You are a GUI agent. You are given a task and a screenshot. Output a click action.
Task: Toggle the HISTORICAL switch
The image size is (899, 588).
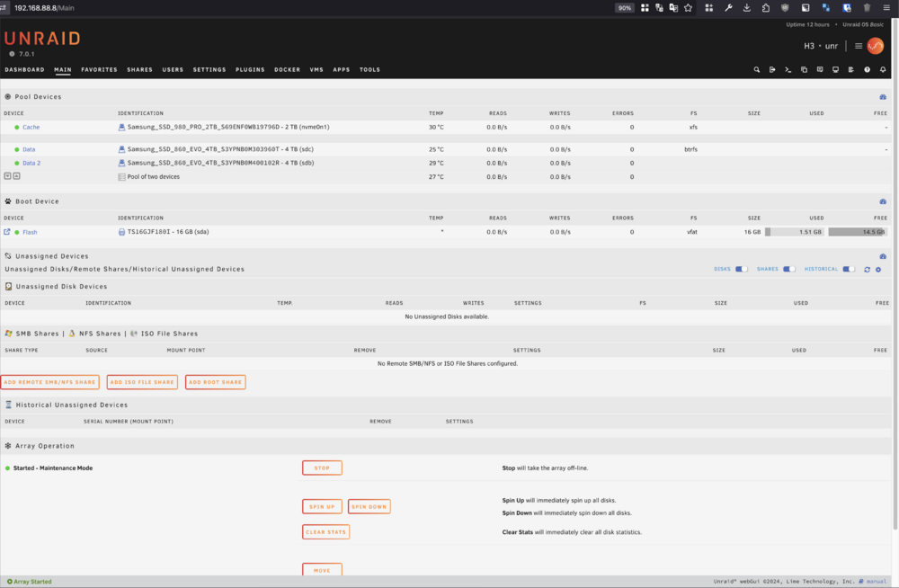click(x=849, y=269)
